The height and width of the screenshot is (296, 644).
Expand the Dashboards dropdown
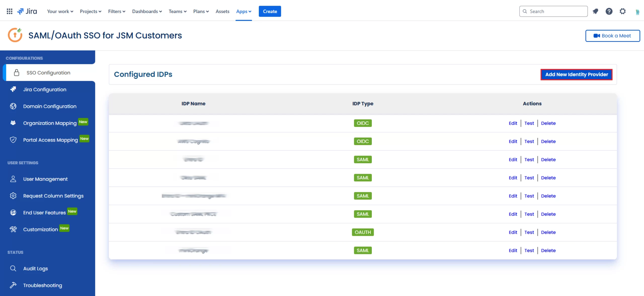click(147, 11)
